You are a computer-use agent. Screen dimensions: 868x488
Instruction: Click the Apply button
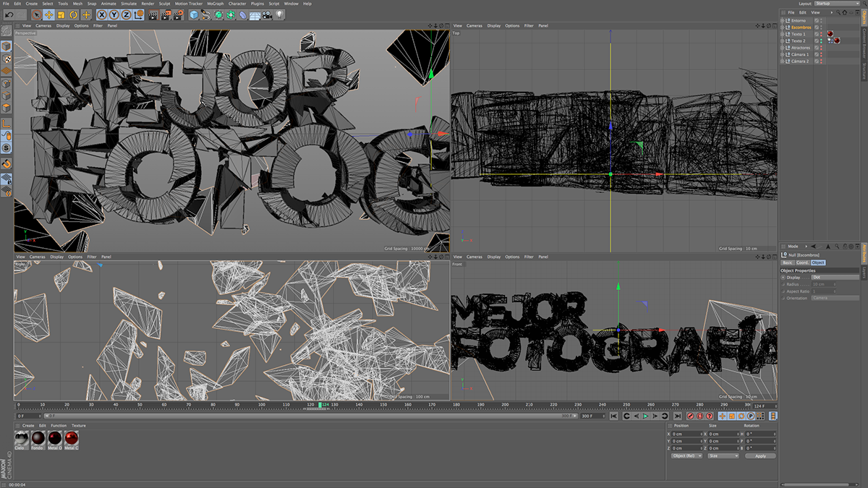tap(760, 456)
